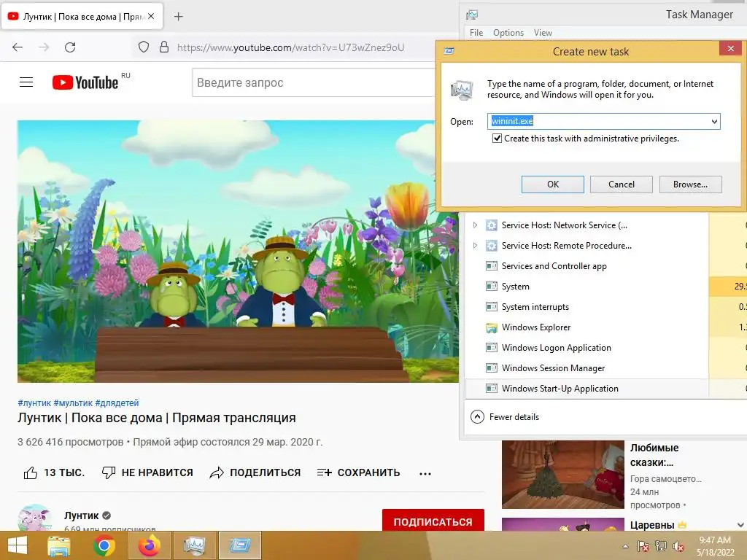Click the Start button on taskbar
747x560 pixels.
coord(18,545)
